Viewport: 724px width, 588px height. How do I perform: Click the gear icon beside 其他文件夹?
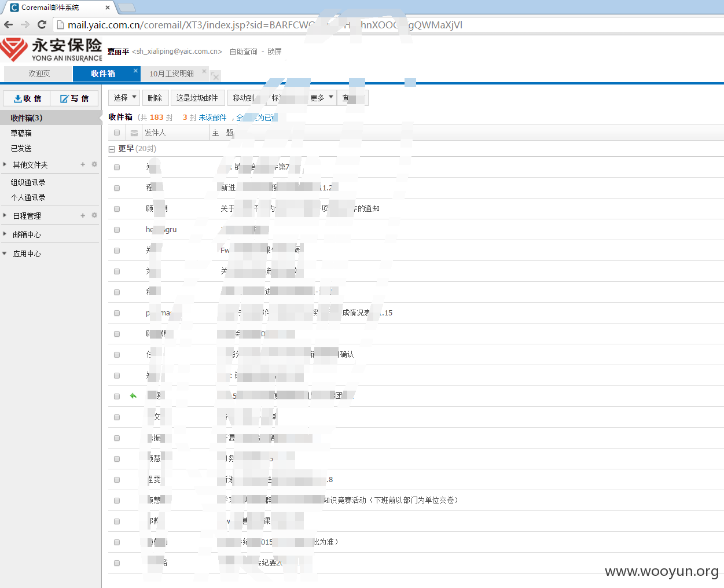94,164
